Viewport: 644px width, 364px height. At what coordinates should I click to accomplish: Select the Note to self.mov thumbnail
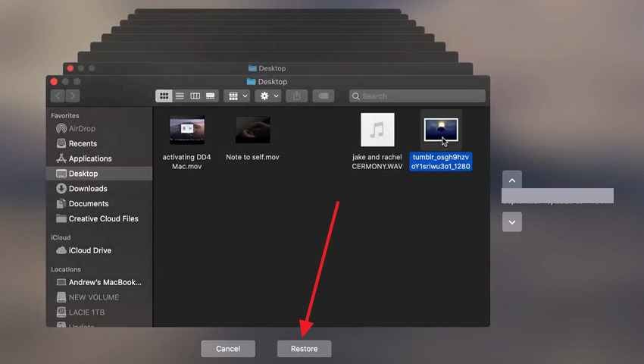252,130
